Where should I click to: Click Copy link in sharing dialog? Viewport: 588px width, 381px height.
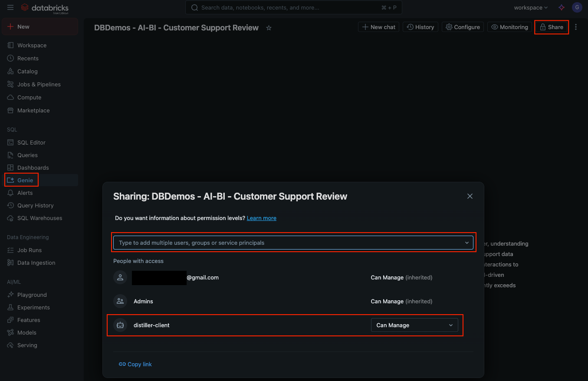pos(135,364)
